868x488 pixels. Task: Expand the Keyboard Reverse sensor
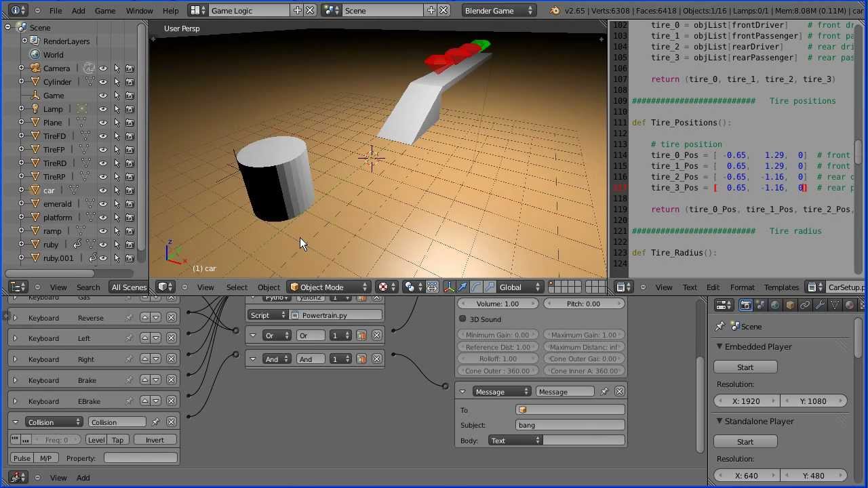[15, 318]
